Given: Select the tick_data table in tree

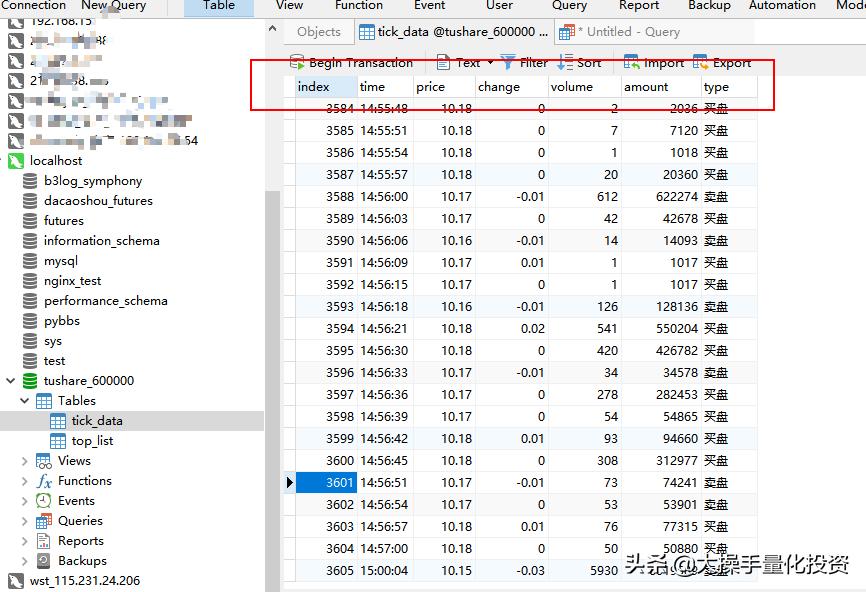Looking at the screenshot, I should point(97,421).
